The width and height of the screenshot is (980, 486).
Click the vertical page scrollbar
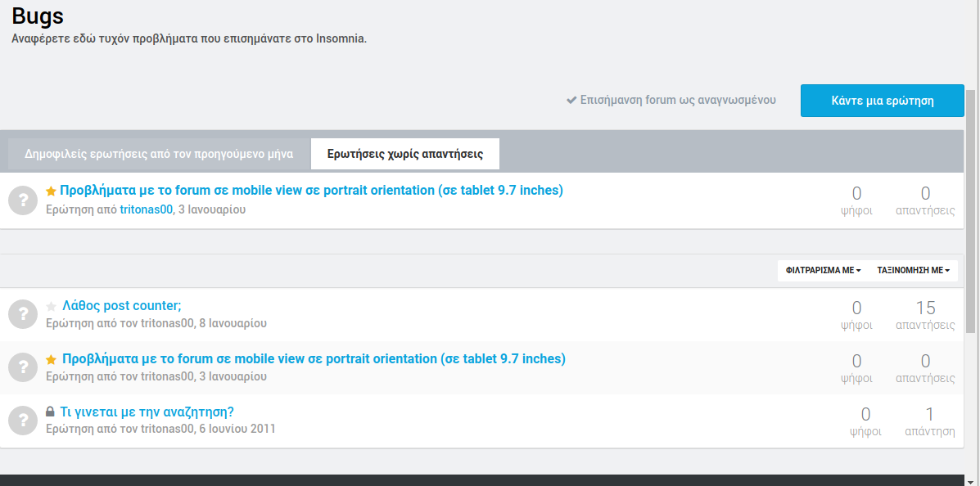pyautogui.click(x=970, y=212)
